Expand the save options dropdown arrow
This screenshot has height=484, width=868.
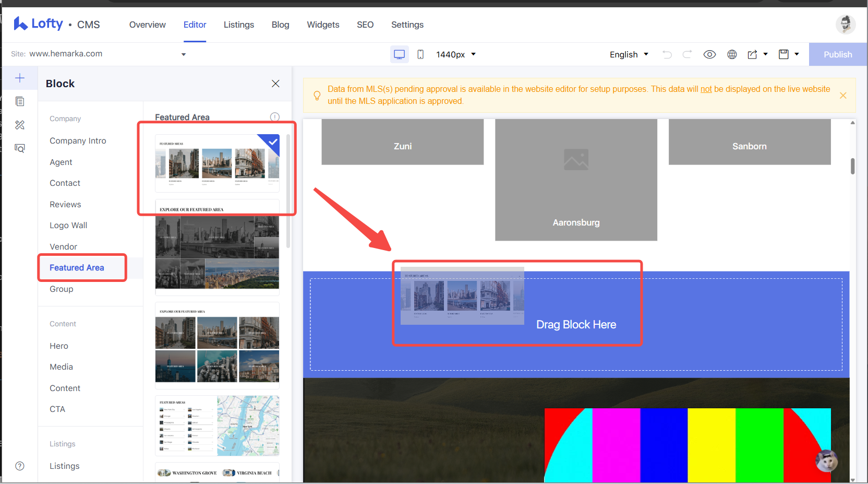point(797,54)
